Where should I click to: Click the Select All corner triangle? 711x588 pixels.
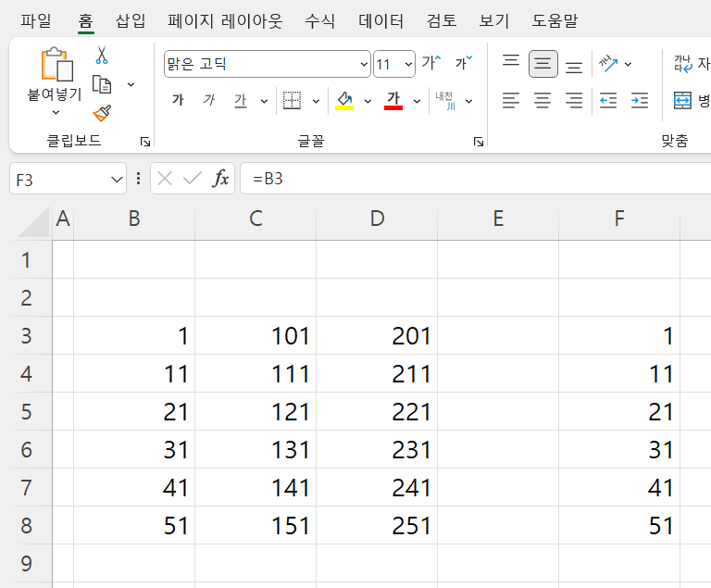tap(34, 221)
